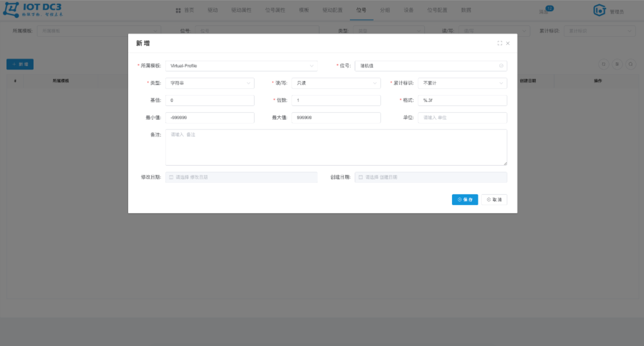Click the round search toggle icon
This screenshot has width=644, height=346.
coord(630,64)
